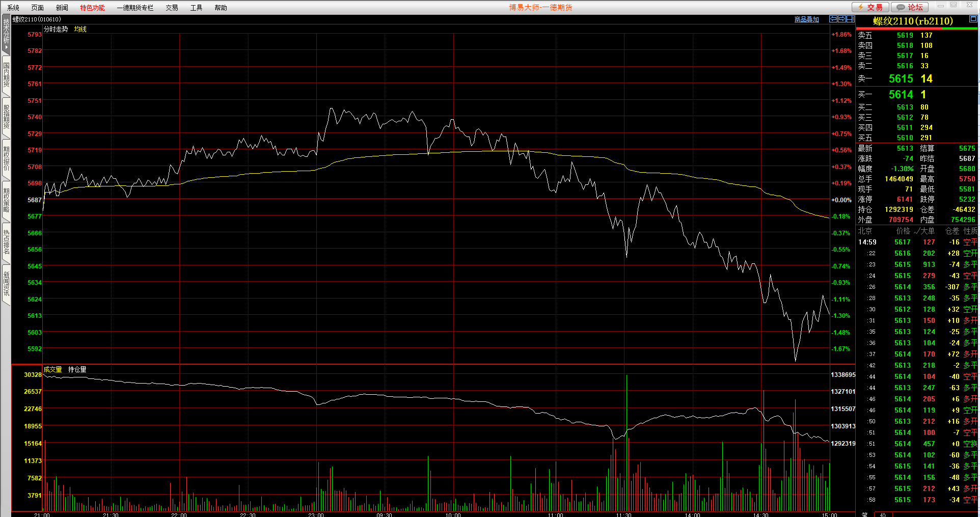Restore the application window using maximize icon
Viewport: 980px width, 517px height.
[954, 5]
